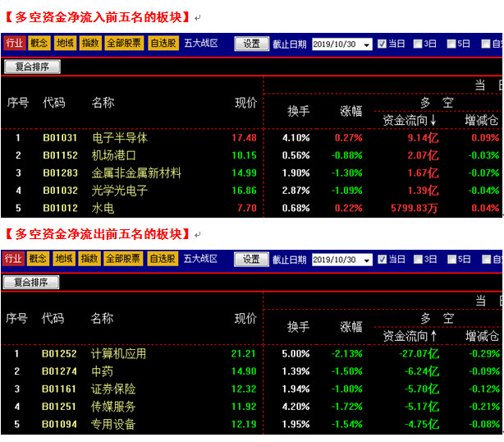The width and height of the screenshot is (504, 442).
Task: Select 行业 tab in the 净流入 panel
Action: (x=14, y=43)
